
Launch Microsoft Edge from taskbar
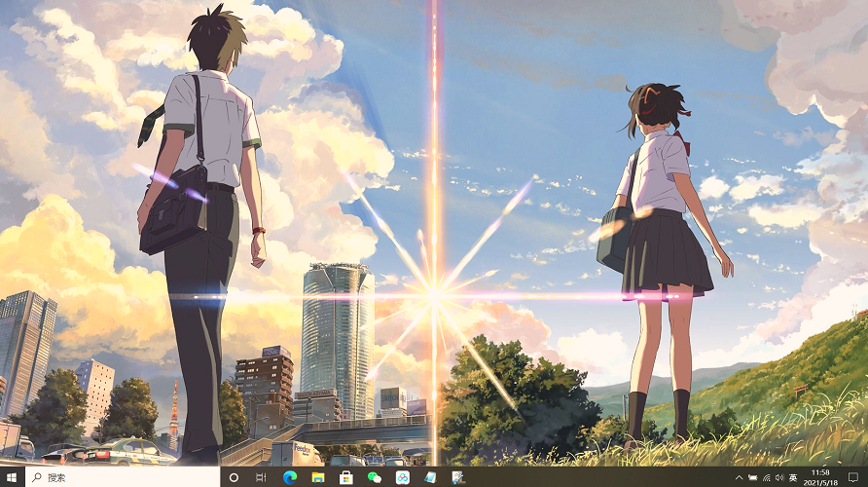(290, 477)
